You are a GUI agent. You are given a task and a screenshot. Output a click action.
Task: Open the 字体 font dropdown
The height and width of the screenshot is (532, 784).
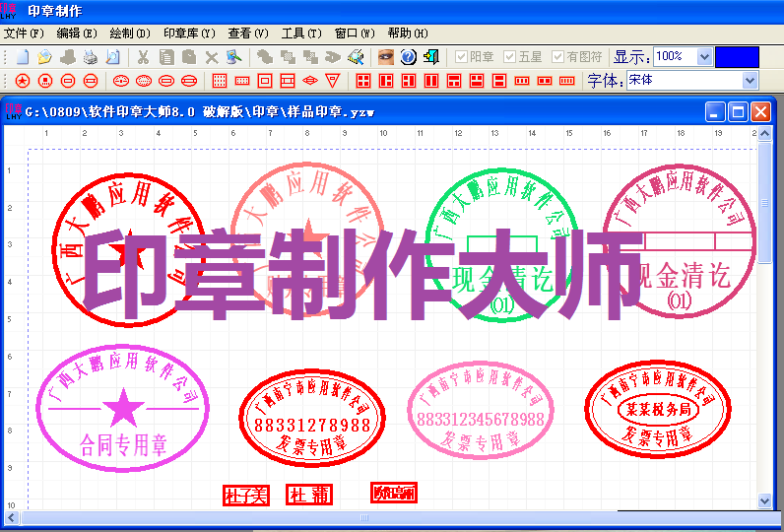click(x=750, y=81)
